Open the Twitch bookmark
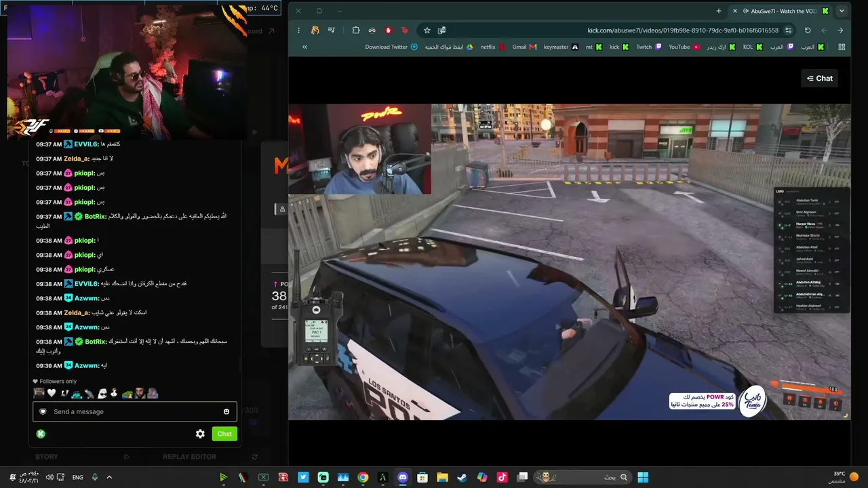 (x=649, y=47)
